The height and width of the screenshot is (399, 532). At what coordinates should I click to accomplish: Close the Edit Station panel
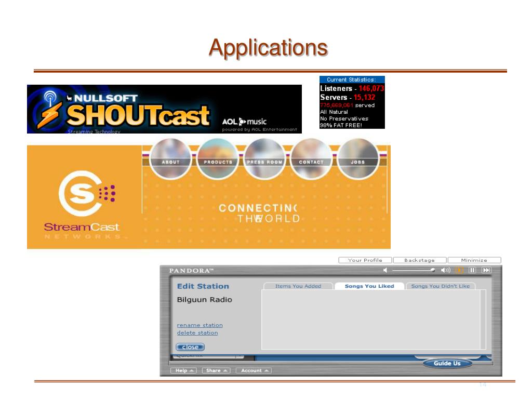pos(190,347)
